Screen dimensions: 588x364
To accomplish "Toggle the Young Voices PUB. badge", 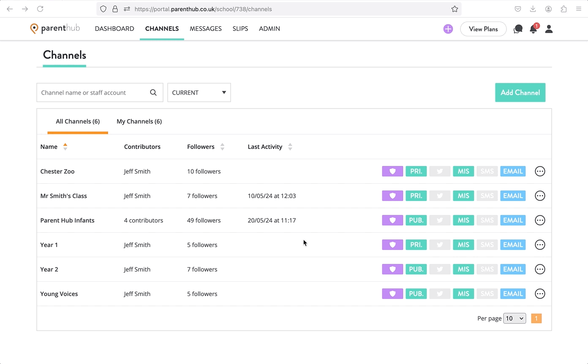I will [416, 294].
